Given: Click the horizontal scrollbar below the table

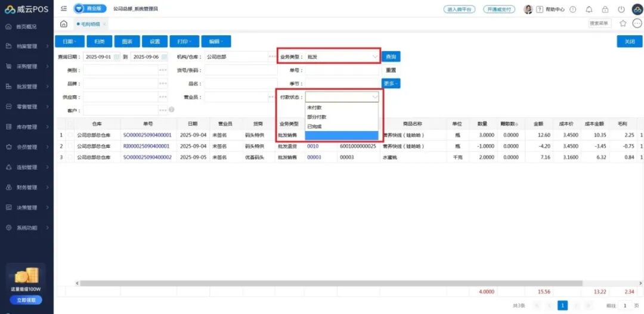Looking at the screenshot, I should click(x=298, y=282).
